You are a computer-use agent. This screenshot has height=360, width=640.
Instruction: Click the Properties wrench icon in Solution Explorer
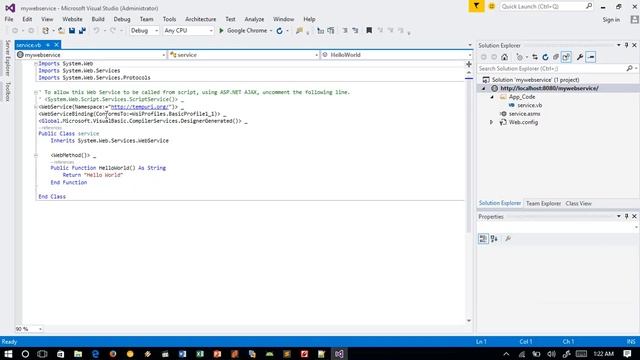(580, 57)
